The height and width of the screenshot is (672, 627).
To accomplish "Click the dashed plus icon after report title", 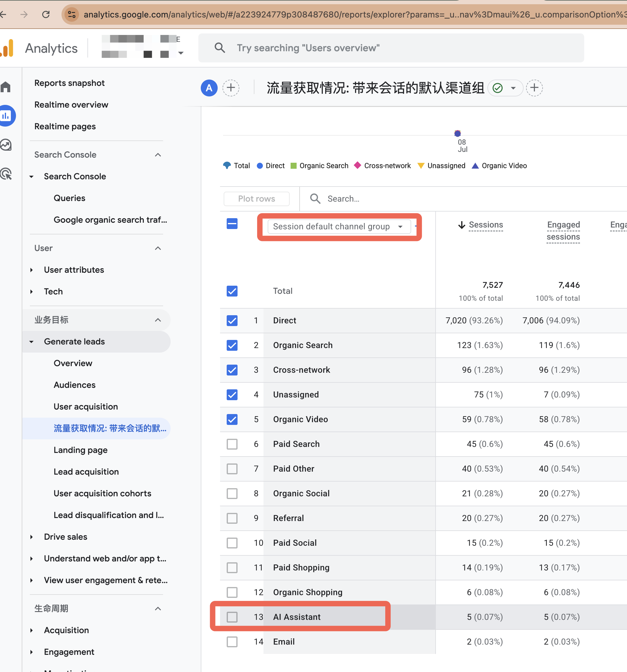I will tap(534, 88).
